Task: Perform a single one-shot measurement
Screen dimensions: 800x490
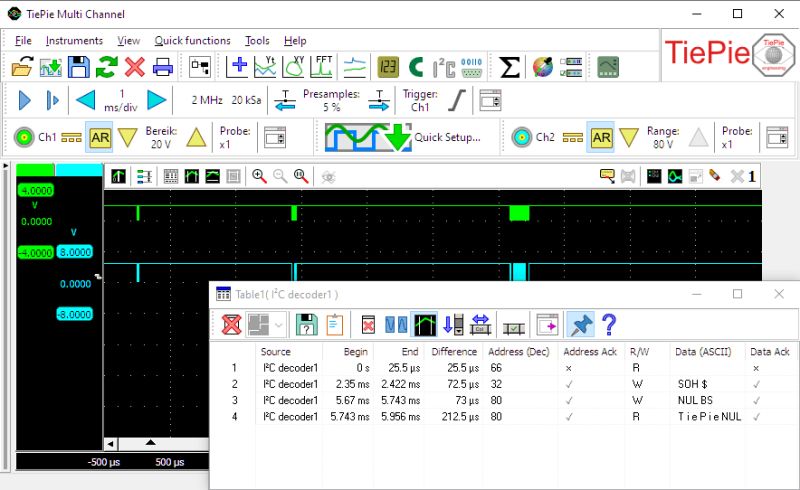Action: (52, 100)
